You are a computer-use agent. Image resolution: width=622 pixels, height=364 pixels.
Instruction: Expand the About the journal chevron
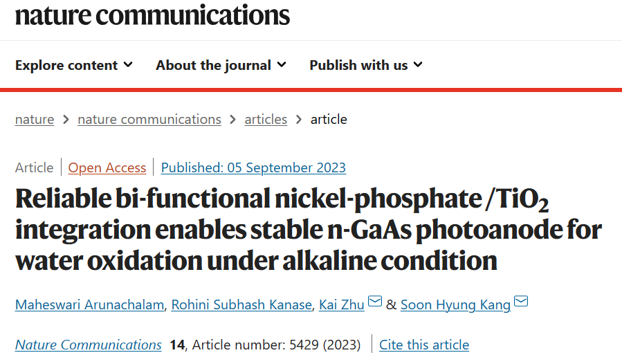point(281,64)
